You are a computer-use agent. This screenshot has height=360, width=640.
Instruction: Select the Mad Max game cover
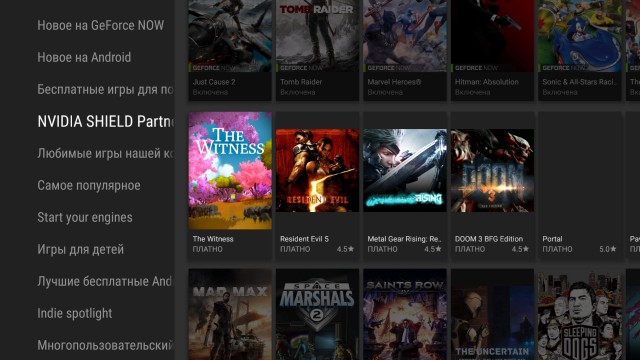[230, 314]
